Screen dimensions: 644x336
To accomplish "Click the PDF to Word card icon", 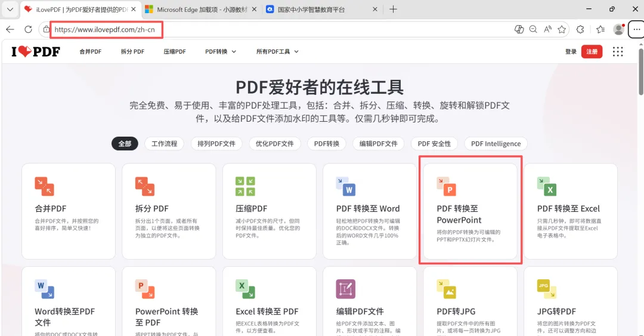I will coord(346,186).
